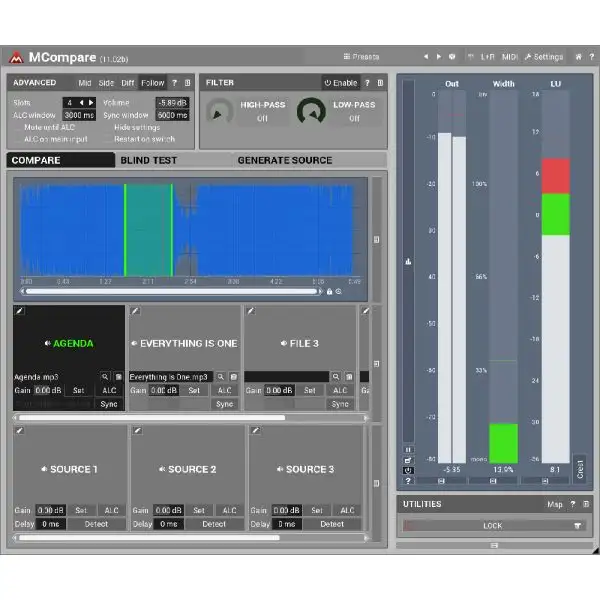600x600 pixels.
Task: Click the Sync window 6000 ms field
Action: pyautogui.click(x=172, y=115)
